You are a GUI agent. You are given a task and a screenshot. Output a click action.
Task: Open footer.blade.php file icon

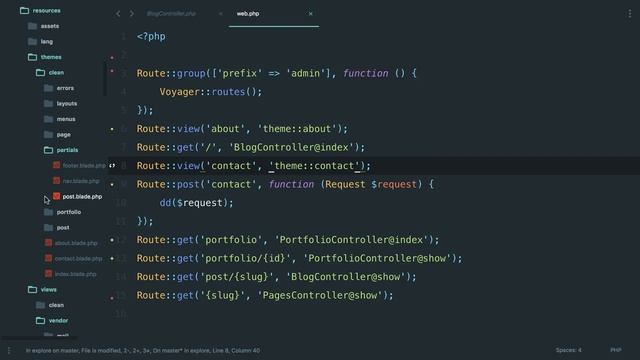(56, 165)
